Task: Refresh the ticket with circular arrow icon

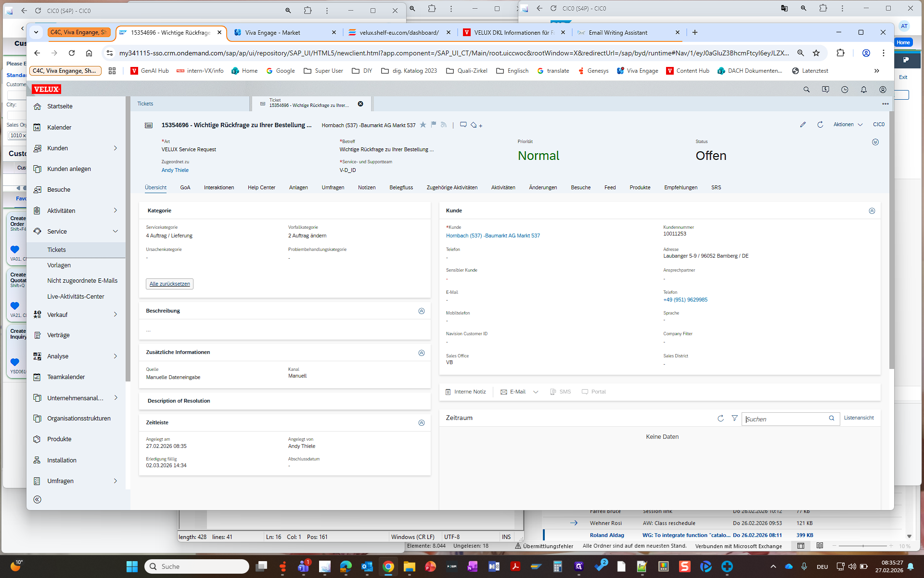Action: click(820, 125)
